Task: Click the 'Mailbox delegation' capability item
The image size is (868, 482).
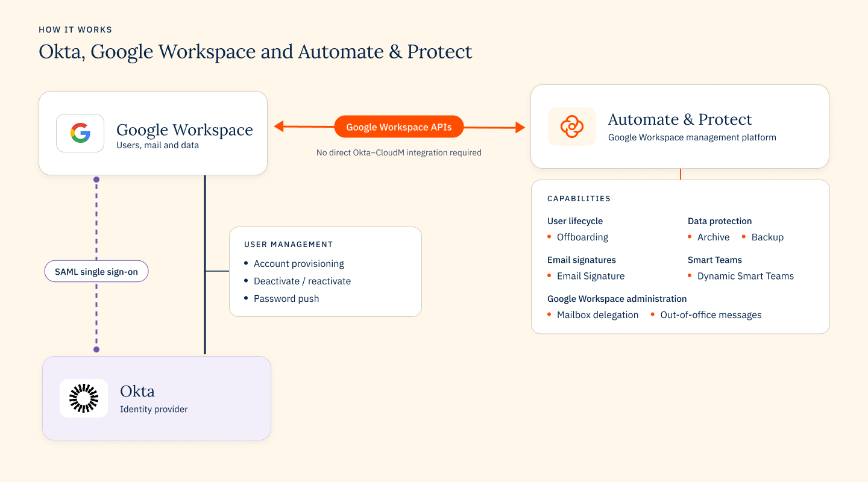Action: pyautogui.click(x=597, y=315)
